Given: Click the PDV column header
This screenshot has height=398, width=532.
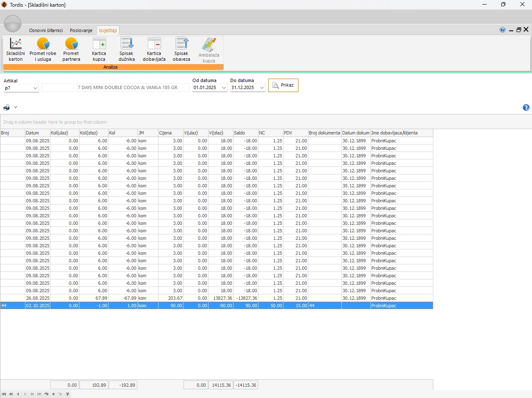Looking at the screenshot, I should 296,133.
